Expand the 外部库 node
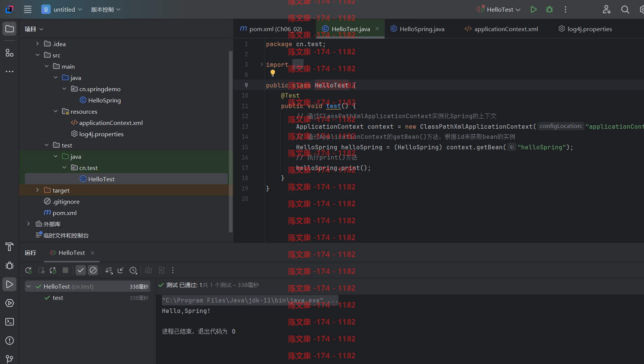 pos(29,224)
